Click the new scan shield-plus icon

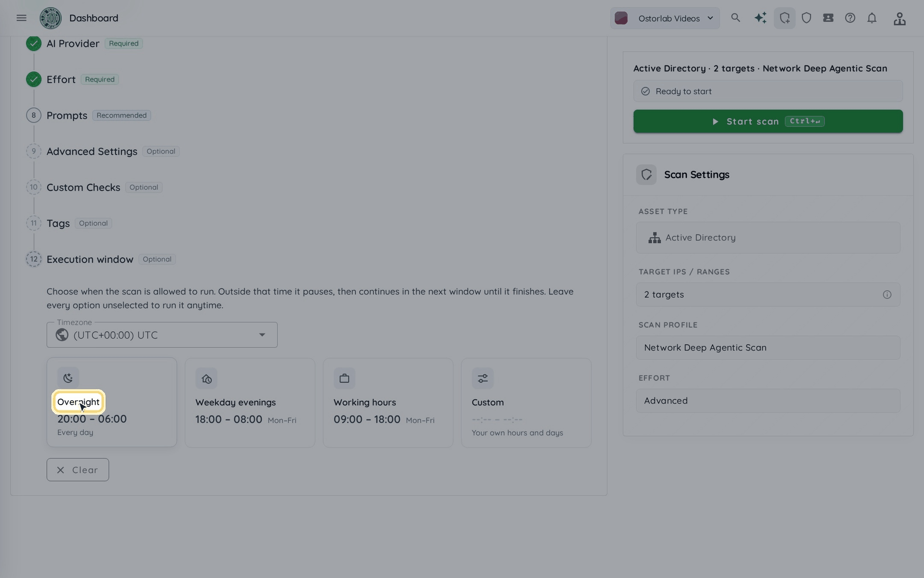click(784, 18)
